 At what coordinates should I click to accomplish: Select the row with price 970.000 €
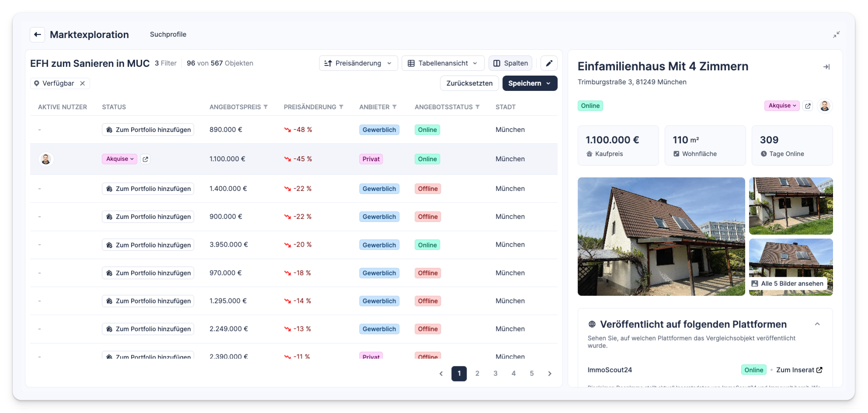[294, 273]
